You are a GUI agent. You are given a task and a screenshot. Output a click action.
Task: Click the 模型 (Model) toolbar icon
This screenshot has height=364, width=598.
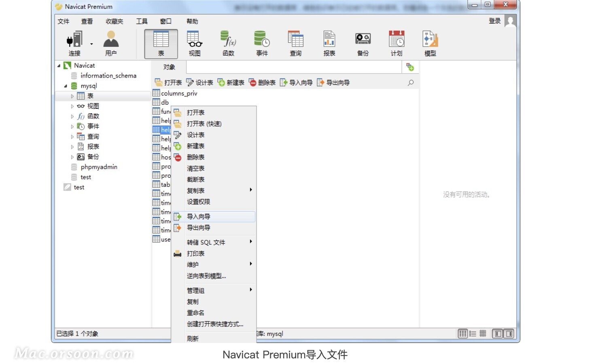click(x=430, y=43)
